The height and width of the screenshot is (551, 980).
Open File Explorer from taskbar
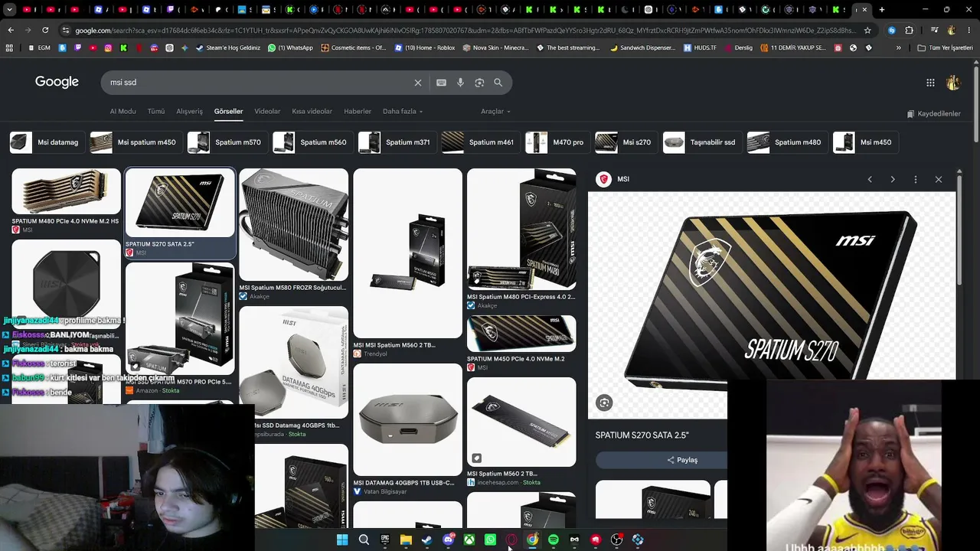click(x=406, y=540)
